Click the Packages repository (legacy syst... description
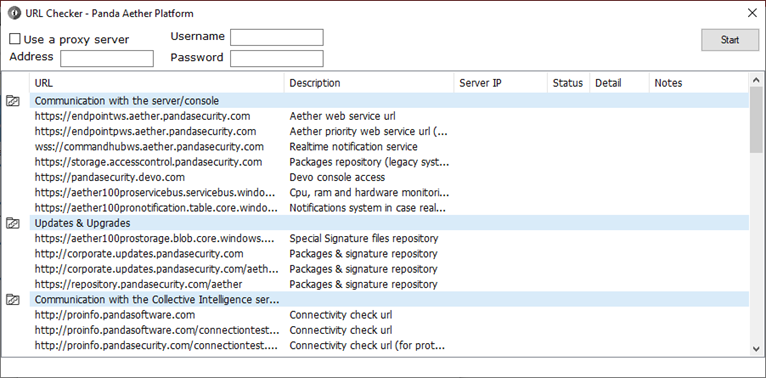This screenshot has height=378, width=766. pyautogui.click(x=369, y=162)
